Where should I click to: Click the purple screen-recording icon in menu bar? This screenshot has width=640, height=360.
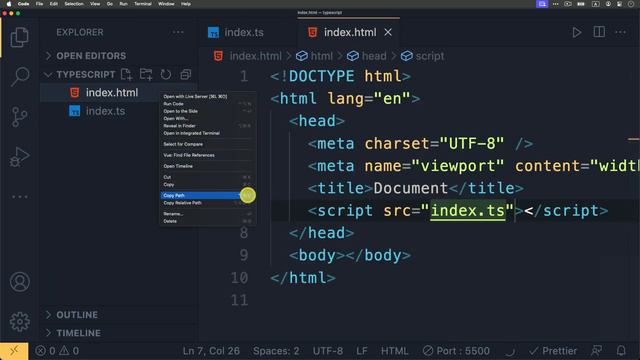(x=542, y=4)
